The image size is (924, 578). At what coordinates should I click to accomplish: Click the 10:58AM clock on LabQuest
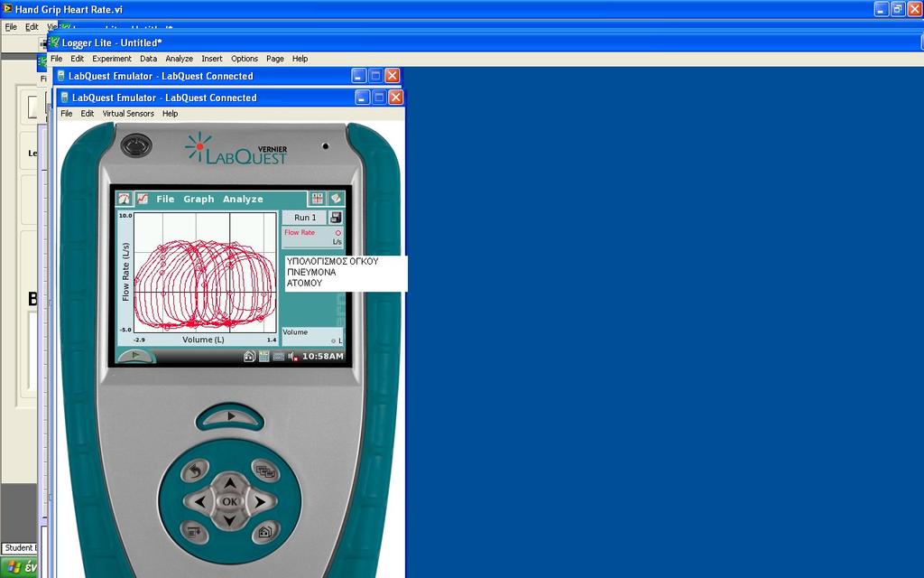tap(322, 356)
